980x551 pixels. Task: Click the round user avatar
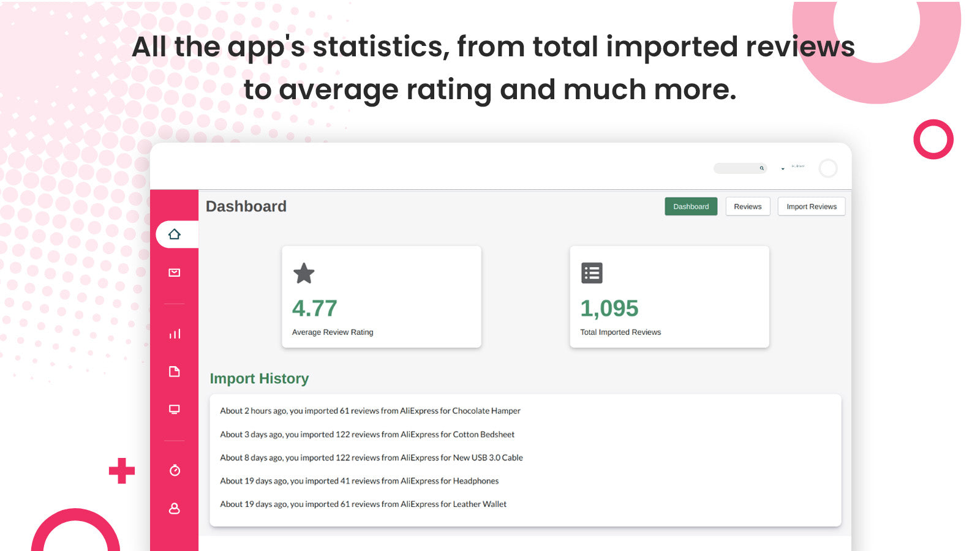[828, 168]
